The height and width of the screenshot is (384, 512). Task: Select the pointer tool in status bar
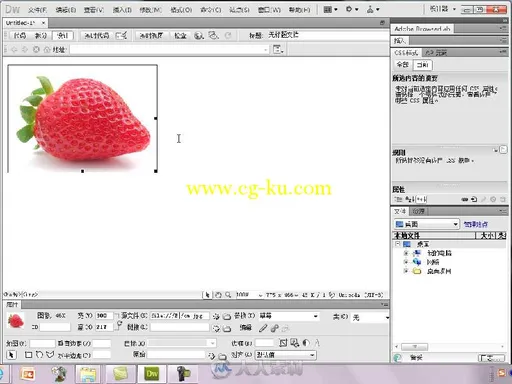[x=207, y=295]
